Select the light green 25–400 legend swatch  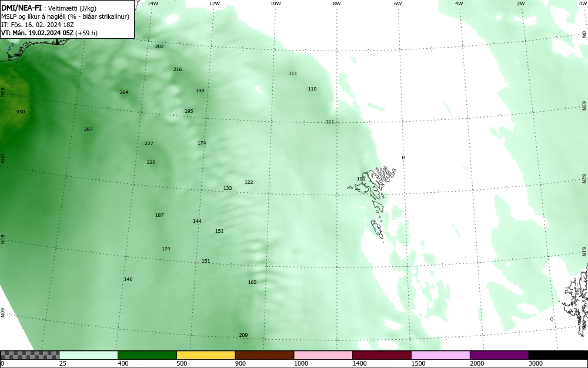pyautogui.click(x=89, y=355)
